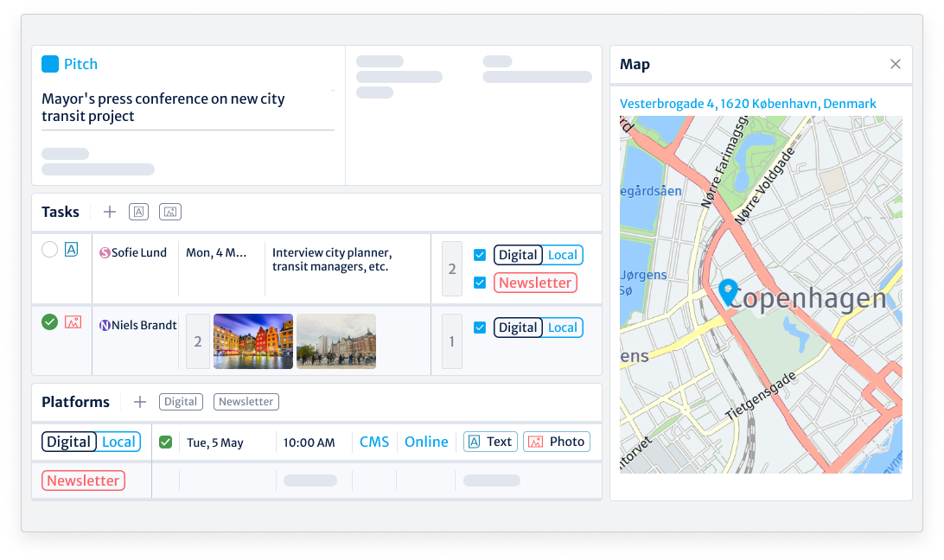Uncheck Digital Local for Niels Brandt task
Image resolution: width=944 pixels, height=560 pixels.
click(480, 328)
